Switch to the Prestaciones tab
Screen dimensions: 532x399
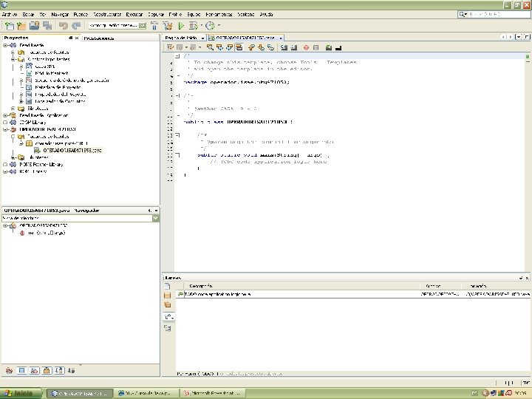(98, 38)
